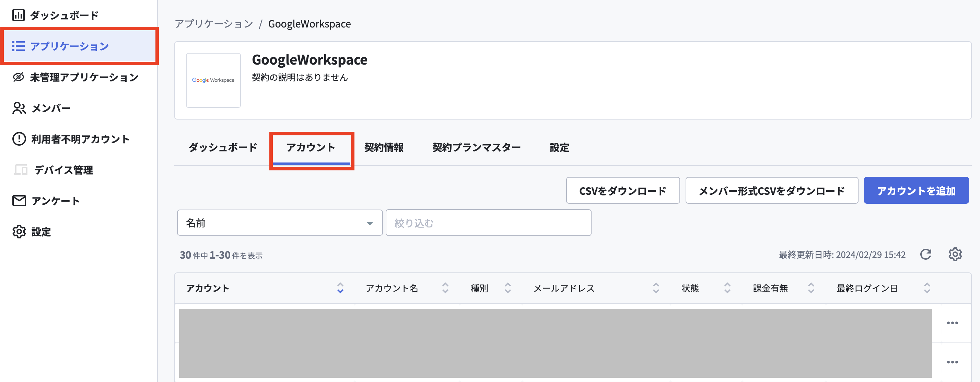Click the dashboard chart icon in sidebar

click(18, 15)
